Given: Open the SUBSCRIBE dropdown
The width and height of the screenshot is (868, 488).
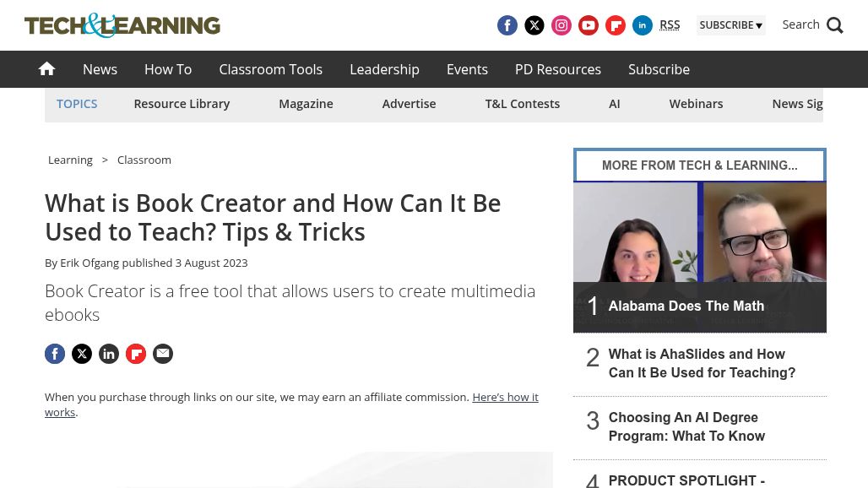Looking at the screenshot, I should coord(731,25).
